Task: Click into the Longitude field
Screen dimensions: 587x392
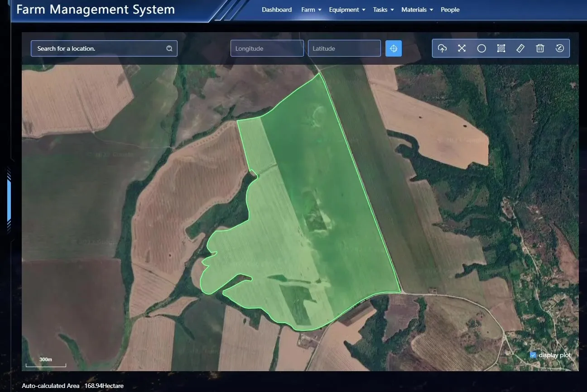Action: (267, 48)
